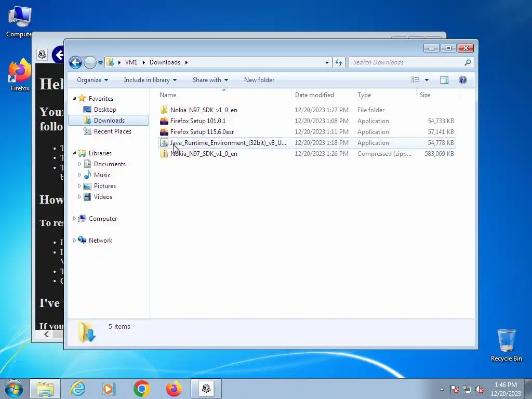Toggle the preview pane button
Image resolution: width=532 pixels, height=399 pixels.
tap(444, 80)
